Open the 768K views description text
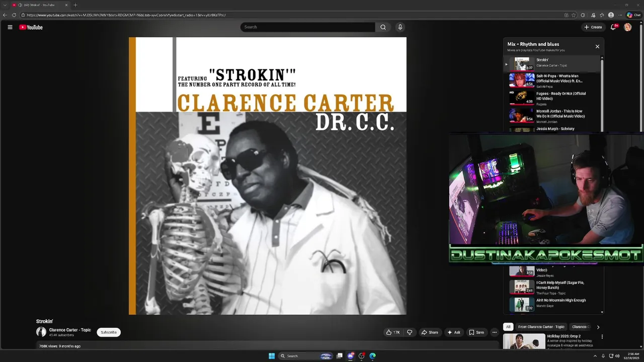Viewport: 644px width, 362px height. pos(60,346)
